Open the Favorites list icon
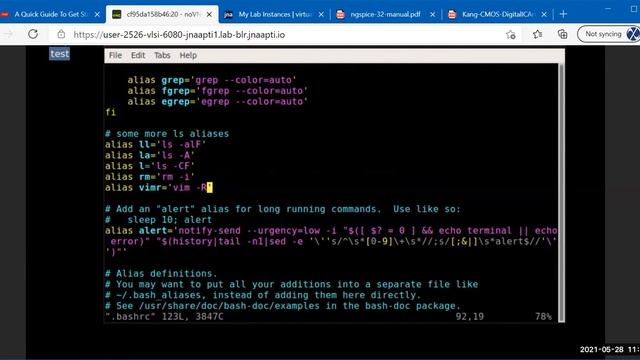The image size is (640, 360). [538, 34]
